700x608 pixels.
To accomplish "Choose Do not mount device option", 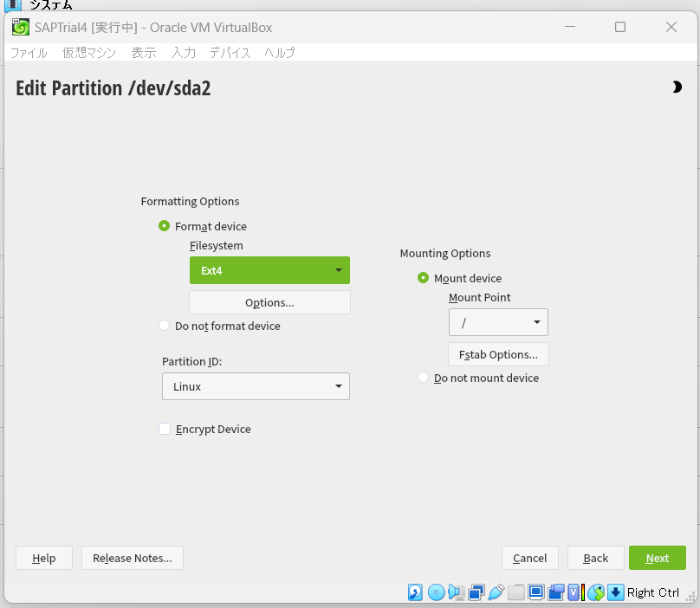I will (423, 378).
